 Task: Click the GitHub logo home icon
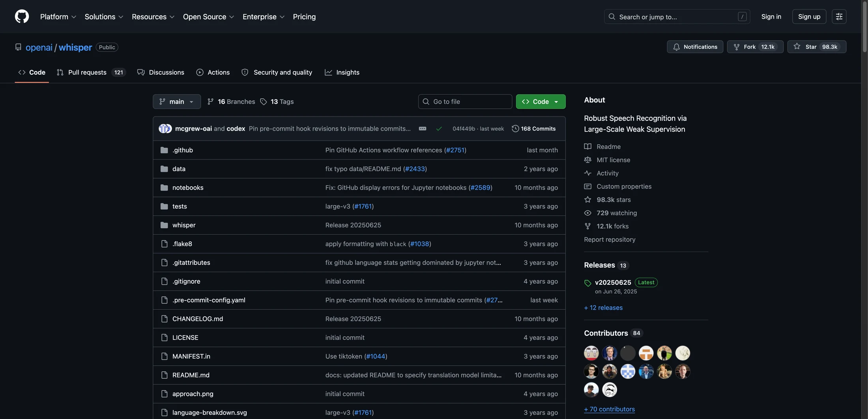(x=22, y=17)
